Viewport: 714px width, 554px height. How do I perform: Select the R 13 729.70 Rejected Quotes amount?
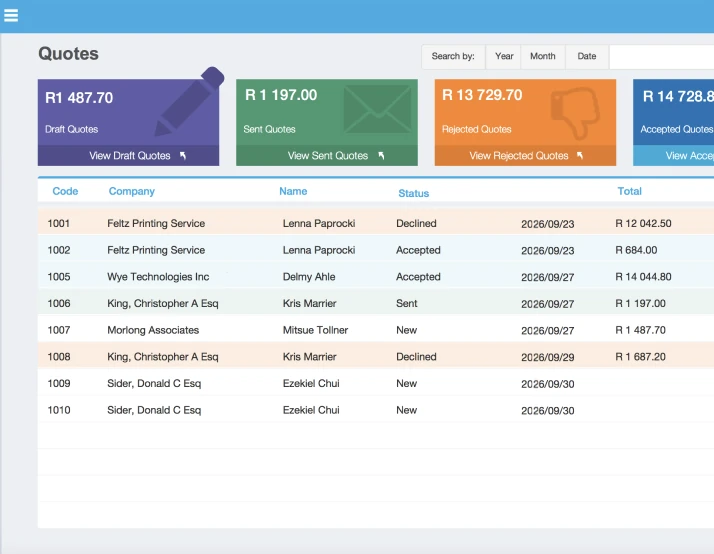(482, 95)
